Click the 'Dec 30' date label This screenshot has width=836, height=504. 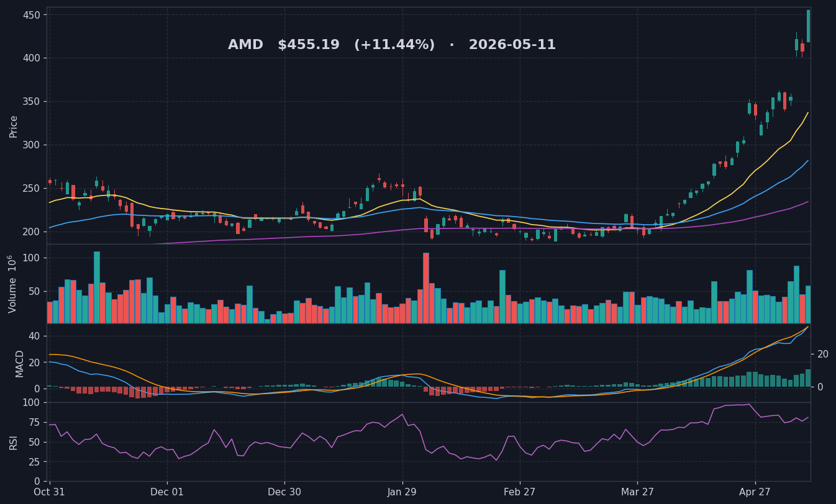[x=284, y=492]
